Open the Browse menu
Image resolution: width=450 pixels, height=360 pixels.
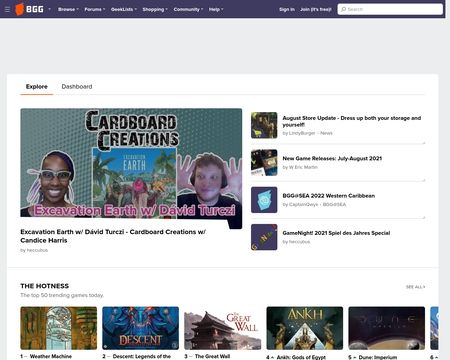(68, 9)
